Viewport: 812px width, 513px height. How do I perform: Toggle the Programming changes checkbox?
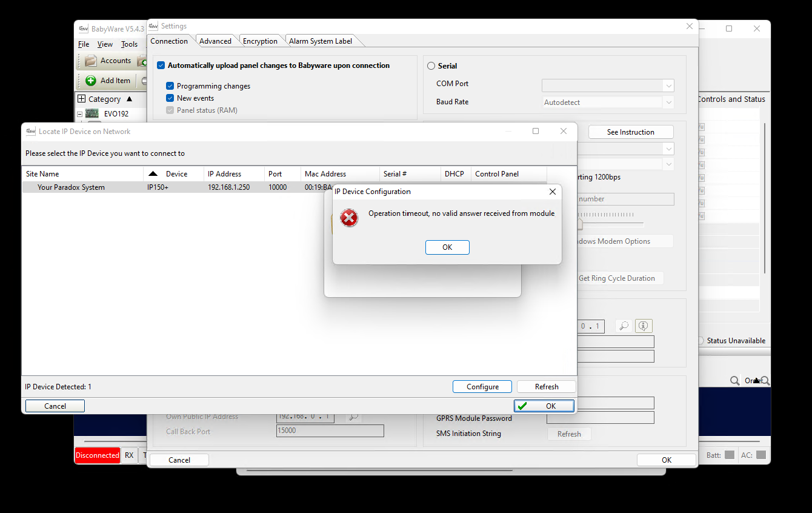(x=170, y=85)
